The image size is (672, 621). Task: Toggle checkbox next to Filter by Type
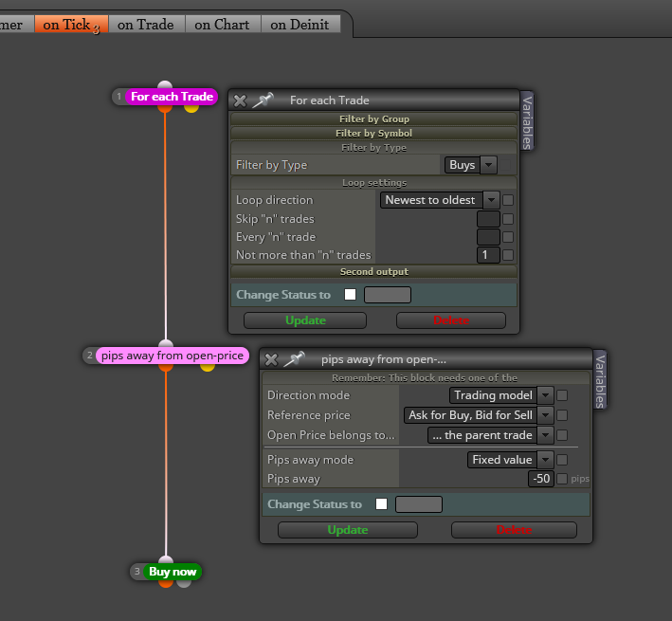click(506, 165)
